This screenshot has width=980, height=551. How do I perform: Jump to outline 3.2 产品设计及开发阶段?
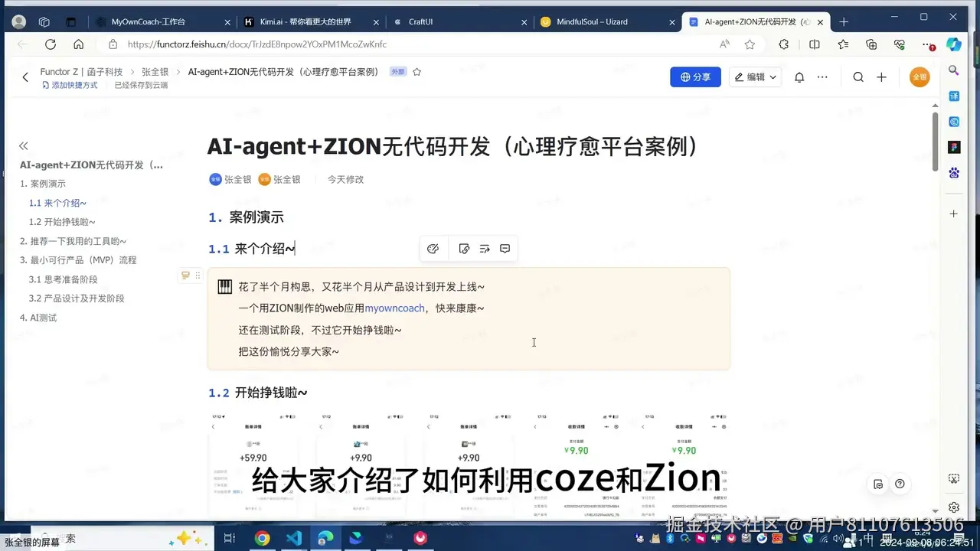tap(77, 298)
